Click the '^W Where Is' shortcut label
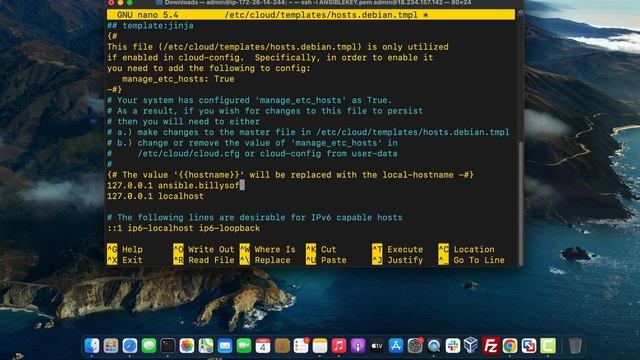640x360 pixels. pos(267,249)
